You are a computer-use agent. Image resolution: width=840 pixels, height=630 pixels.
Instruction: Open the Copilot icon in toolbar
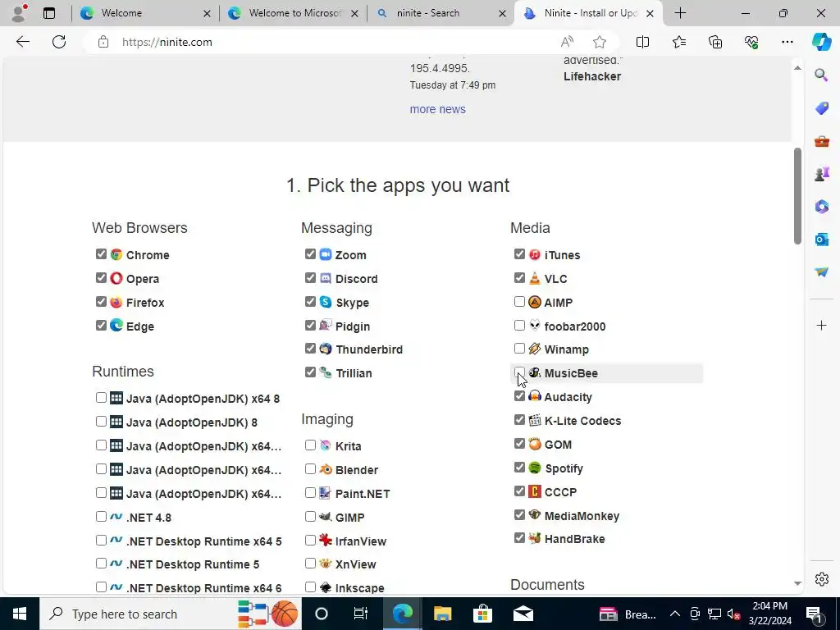[821, 42]
